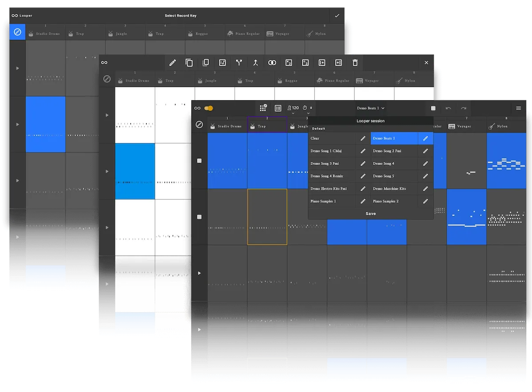Click the dashed duplicate clip icon in middle toolbar
This screenshot has width=532, height=392.
coord(206,63)
